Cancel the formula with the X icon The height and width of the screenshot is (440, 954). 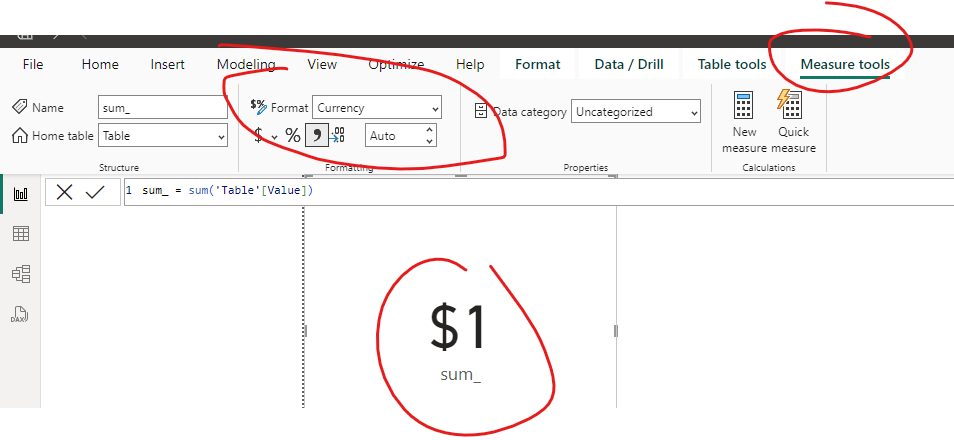64,192
